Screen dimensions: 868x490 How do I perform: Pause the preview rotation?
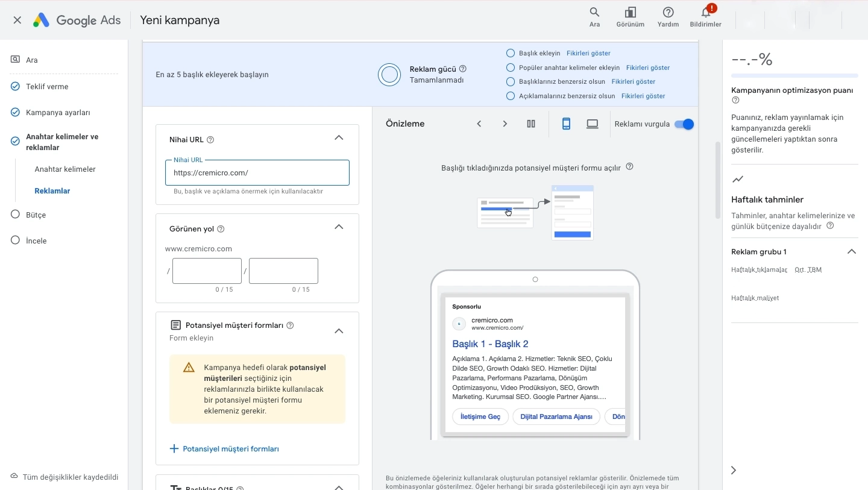click(531, 124)
